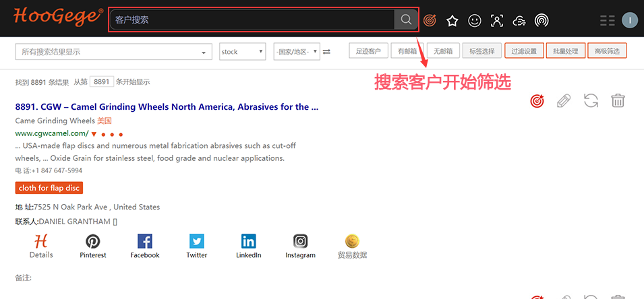Click the phone number +1 847 647-5994

click(x=55, y=170)
